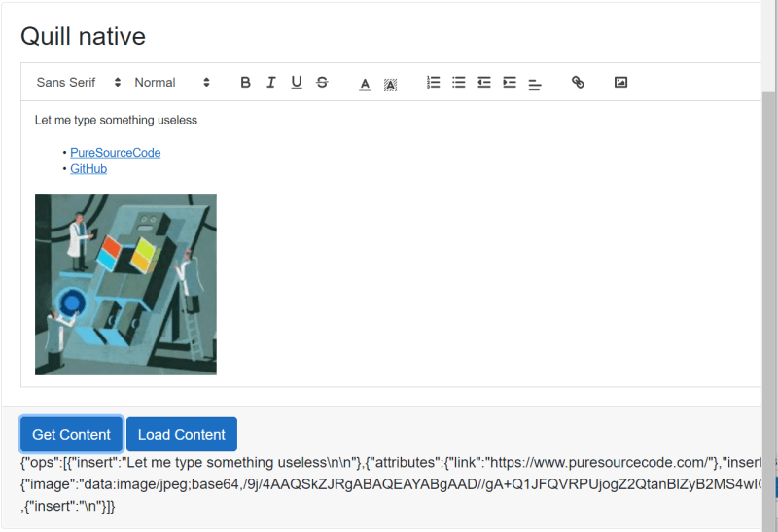Place cursor in 'Let me type something useless' line
778x532 pixels.
click(x=116, y=120)
